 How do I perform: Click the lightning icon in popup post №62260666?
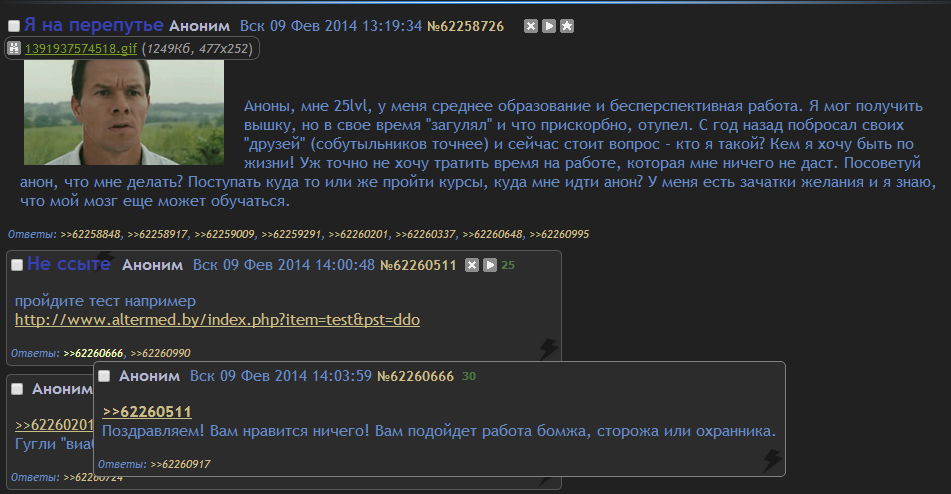(x=772, y=461)
